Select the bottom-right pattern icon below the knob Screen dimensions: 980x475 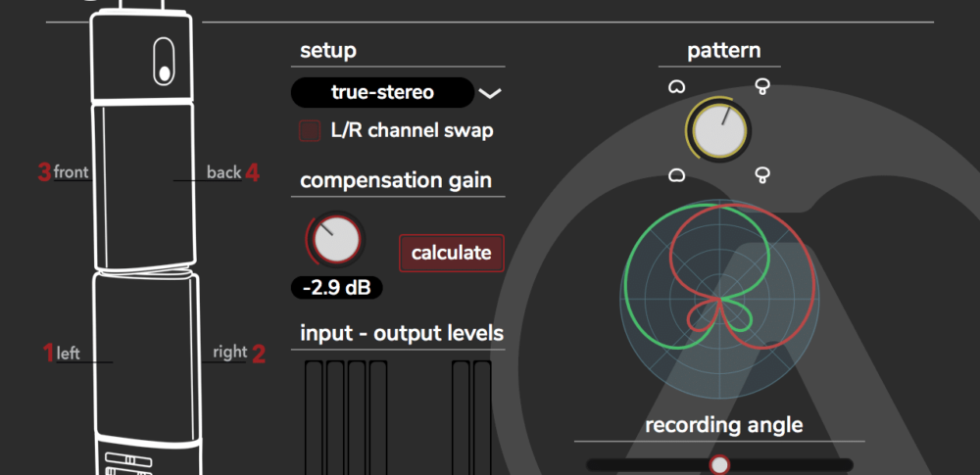click(x=761, y=174)
